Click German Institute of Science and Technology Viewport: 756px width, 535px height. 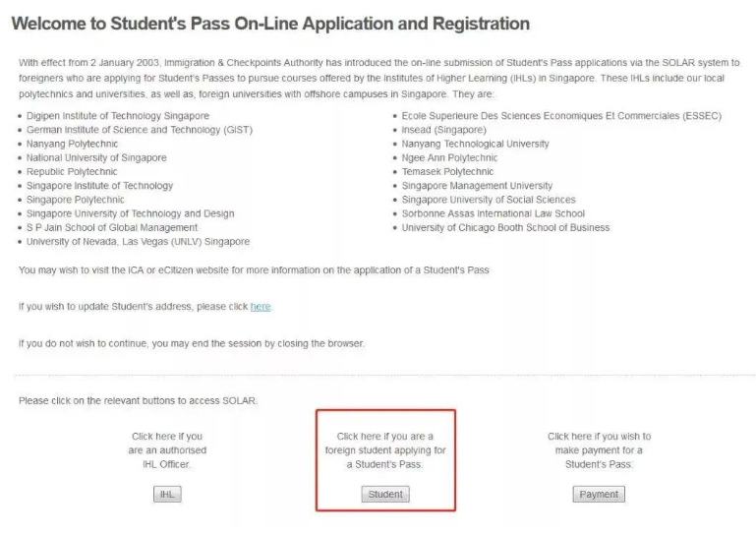126,130
